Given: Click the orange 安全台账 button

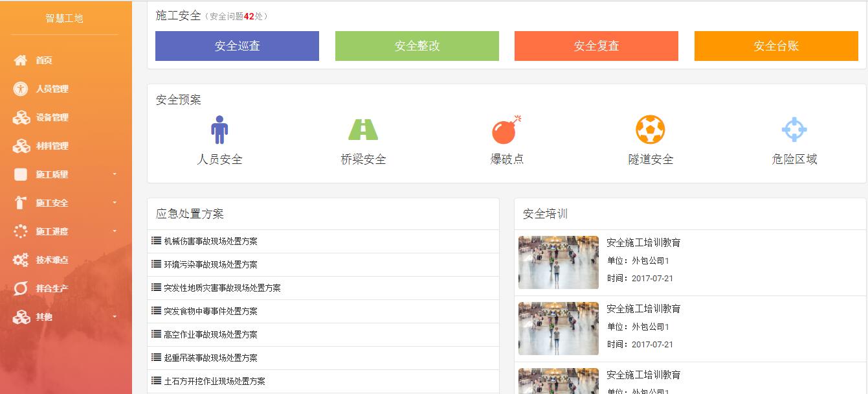Looking at the screenshot, I should click(x=776, y=46).
